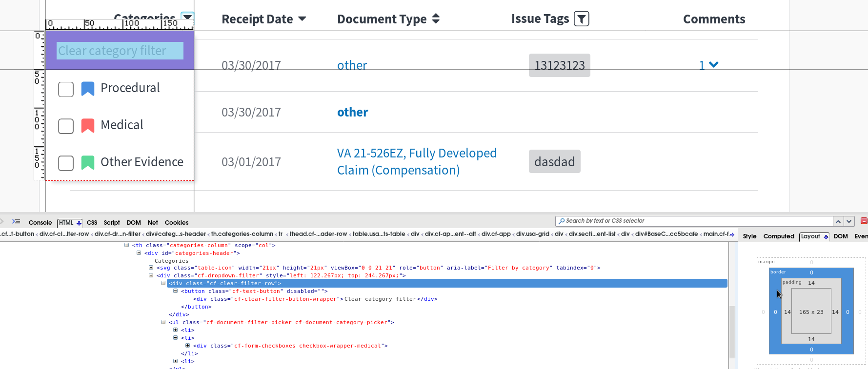Image resolution: width=868 pixels, height=369 pixels.
Task: Click the blue Procedural bookmark icon
Action: click(x=88, y=89)
